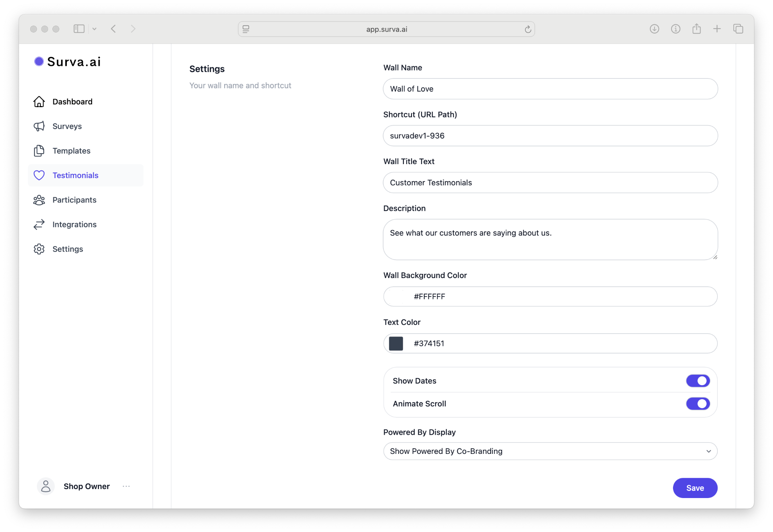The height and width of the screenshot is (532, 773).
Task: Open the Shop Owner options ellipsis menu
Action: 126,486
